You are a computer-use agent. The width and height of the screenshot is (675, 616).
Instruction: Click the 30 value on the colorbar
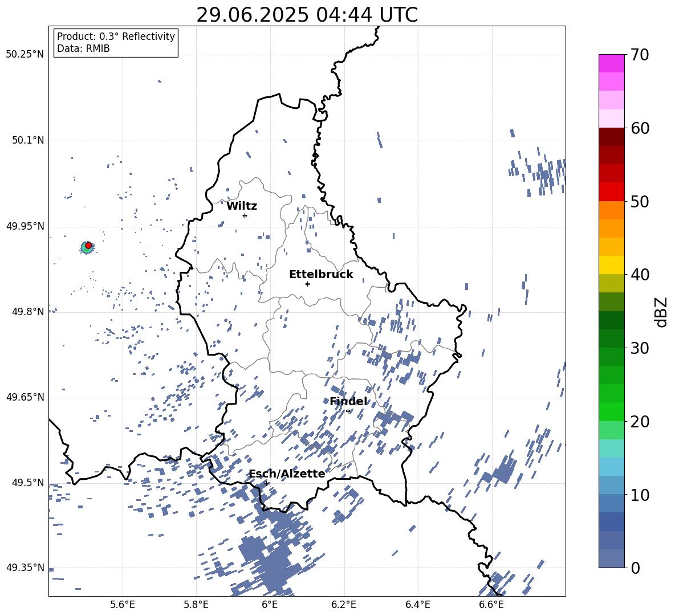(640, 348)
